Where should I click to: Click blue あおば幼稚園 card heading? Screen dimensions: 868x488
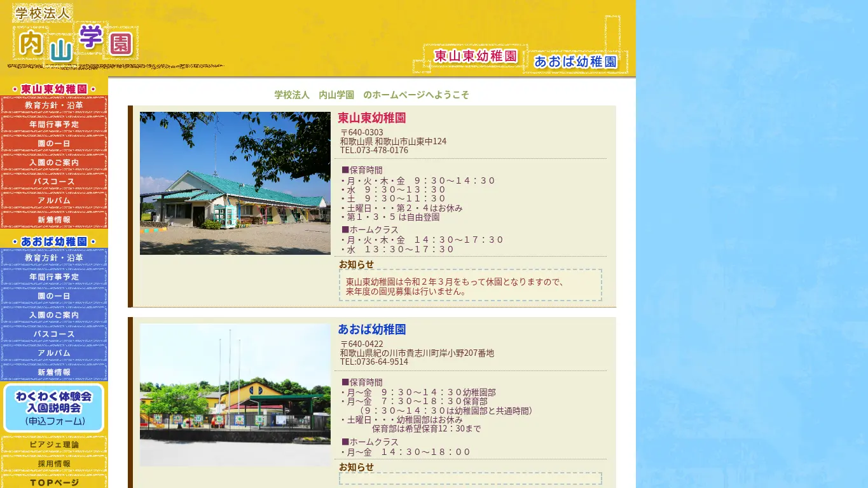371,329
